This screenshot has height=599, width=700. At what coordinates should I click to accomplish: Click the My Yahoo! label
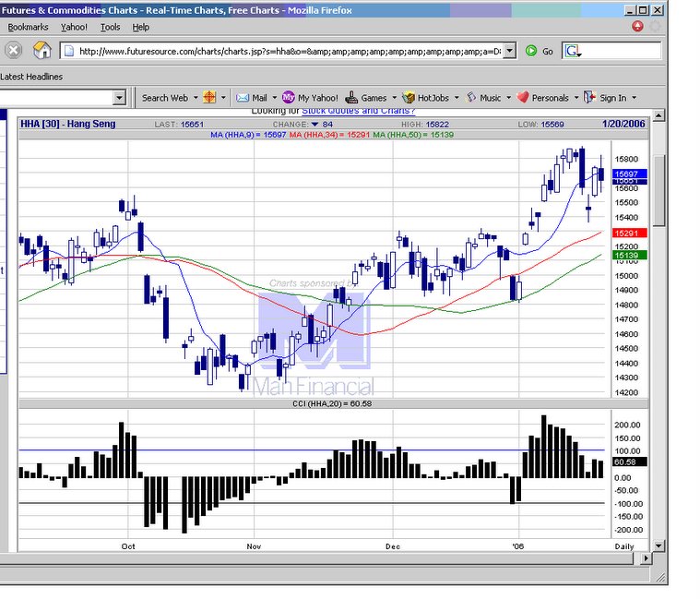click(x=318, y=98)
